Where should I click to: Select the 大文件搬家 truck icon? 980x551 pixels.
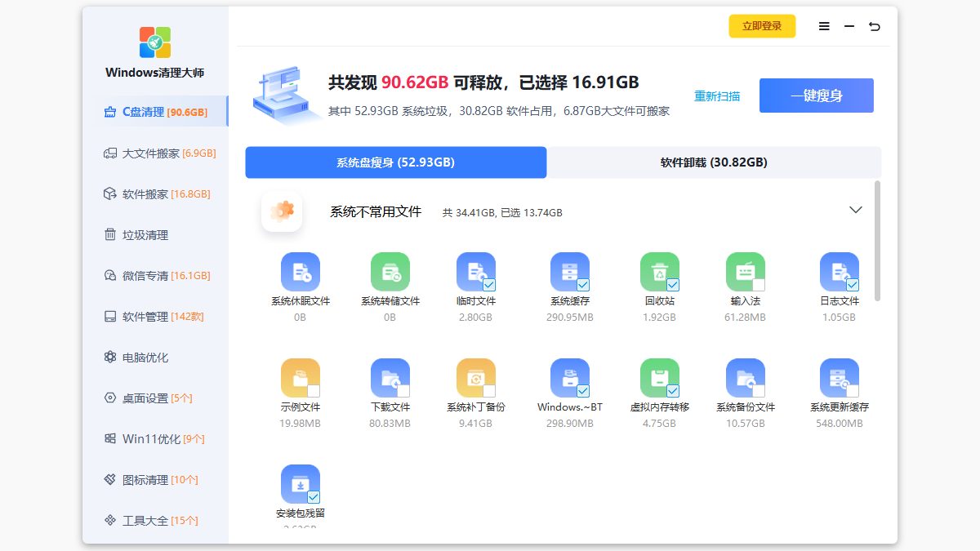[110, 153]
